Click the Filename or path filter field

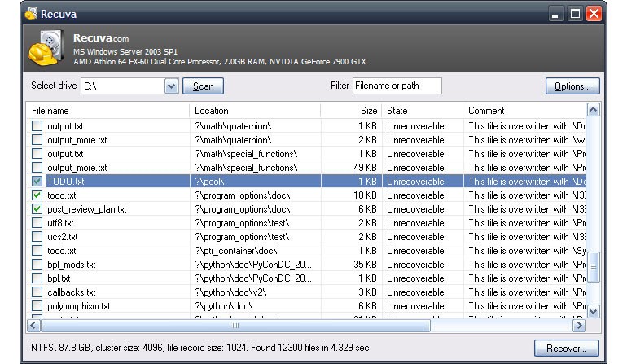tap(397, 86)
